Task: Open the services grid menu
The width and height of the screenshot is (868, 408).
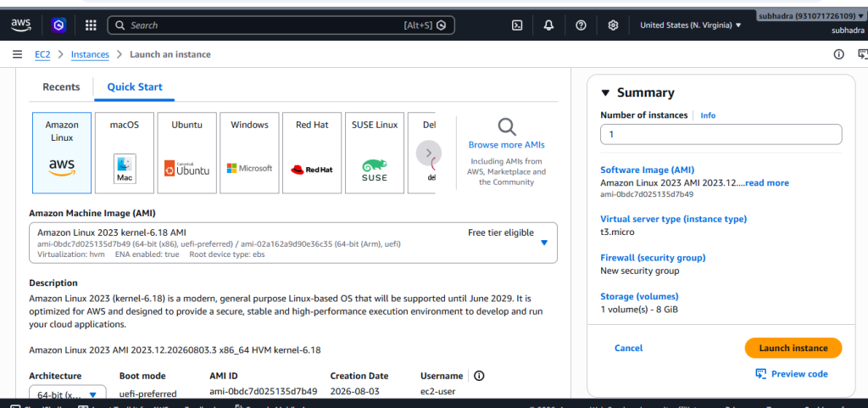Action: [91, 25]
